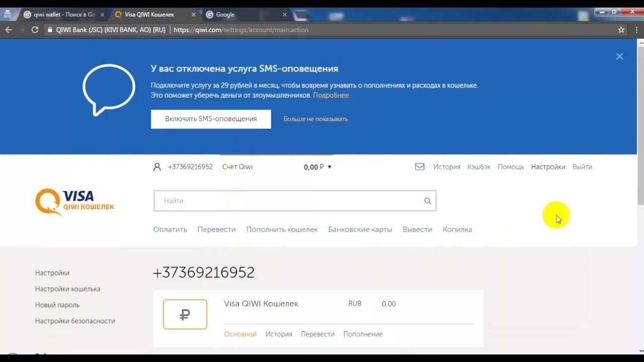
Task: Click Выйти to log out
Action: tap(582, 167)
